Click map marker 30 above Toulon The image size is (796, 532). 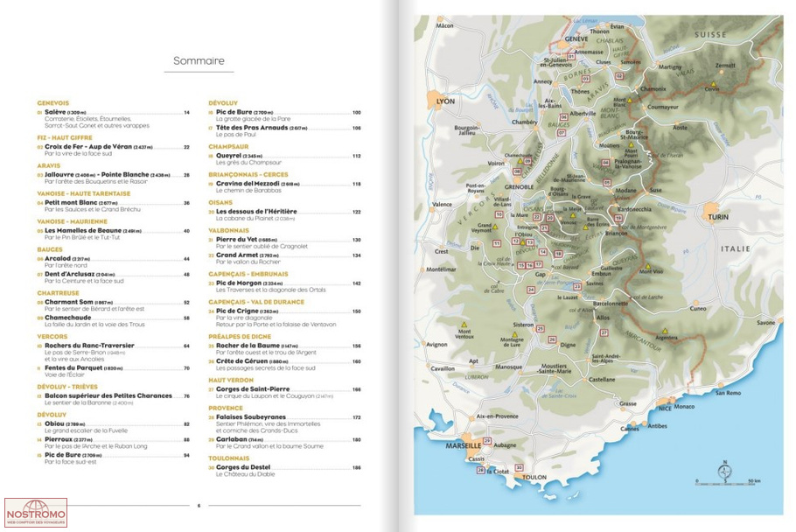coord(519,467)
